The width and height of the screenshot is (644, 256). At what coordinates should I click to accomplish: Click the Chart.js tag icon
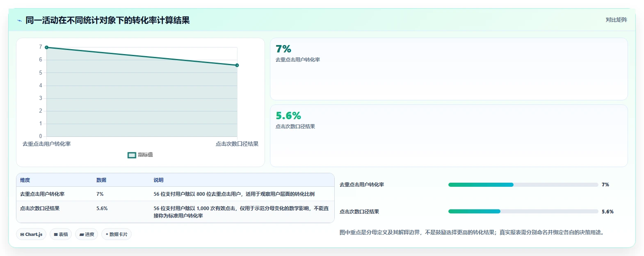[22, 235]
